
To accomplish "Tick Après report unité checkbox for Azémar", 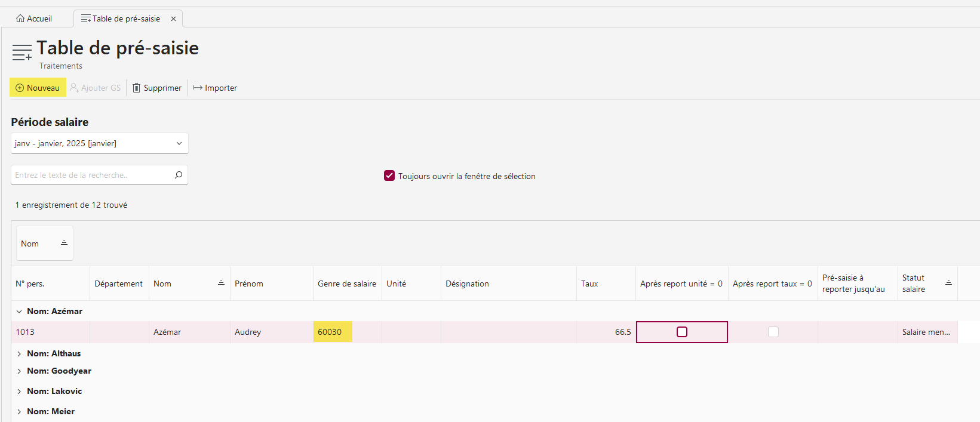I will (x=682, y=332).
